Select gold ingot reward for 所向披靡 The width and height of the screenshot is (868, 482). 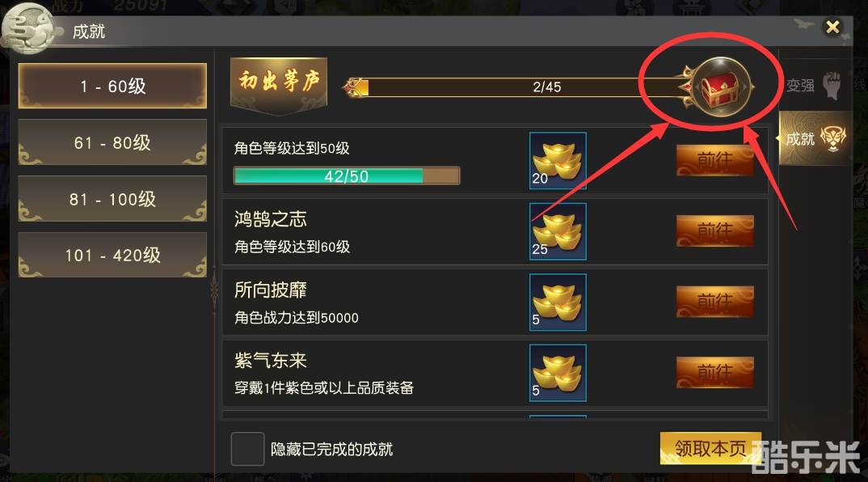[558, 302]
